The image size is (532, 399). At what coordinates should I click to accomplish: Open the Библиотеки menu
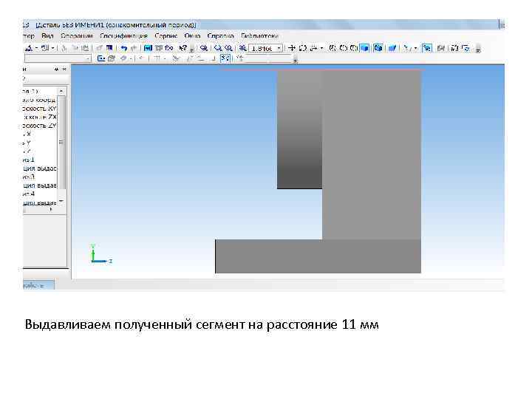[259, 35]
